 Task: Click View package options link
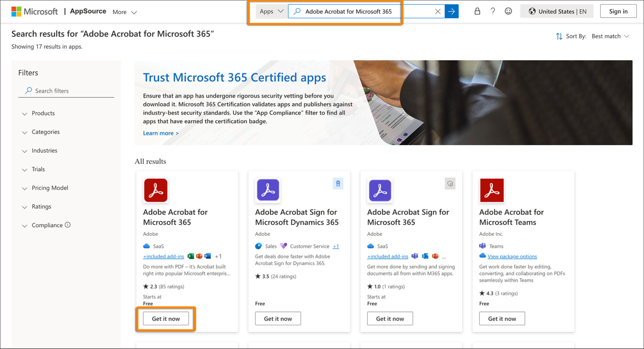click(x=512, y=256)
